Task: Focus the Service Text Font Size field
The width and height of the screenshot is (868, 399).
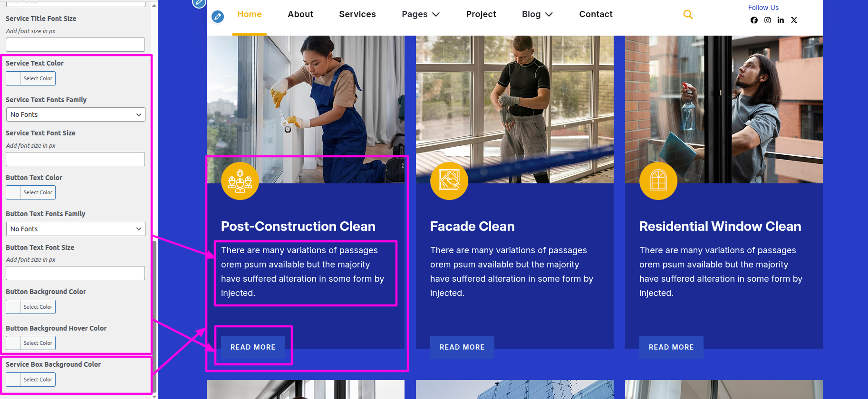Action: click(x=76, y=159)
